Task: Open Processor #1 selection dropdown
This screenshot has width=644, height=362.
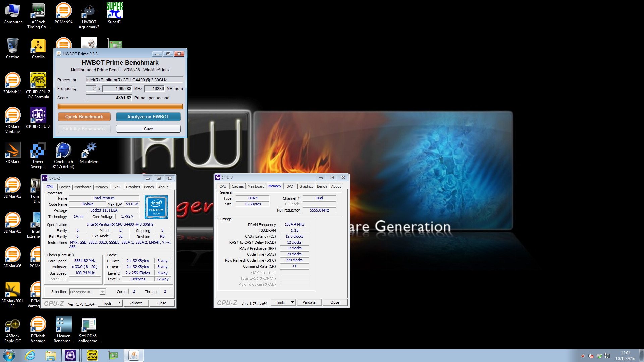Action: pyautogui.click(x=87, y=292)
